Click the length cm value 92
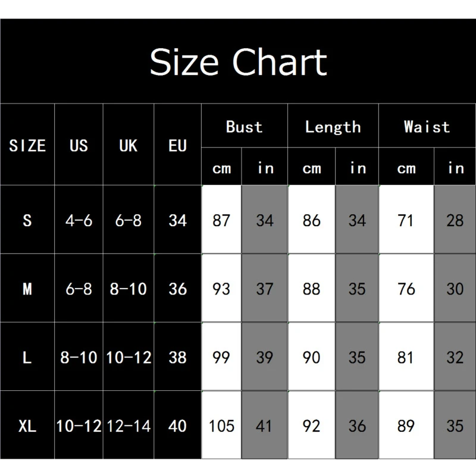Image resolution: width=476 pixels, height=476 pixels. click(x=311, y=426)
